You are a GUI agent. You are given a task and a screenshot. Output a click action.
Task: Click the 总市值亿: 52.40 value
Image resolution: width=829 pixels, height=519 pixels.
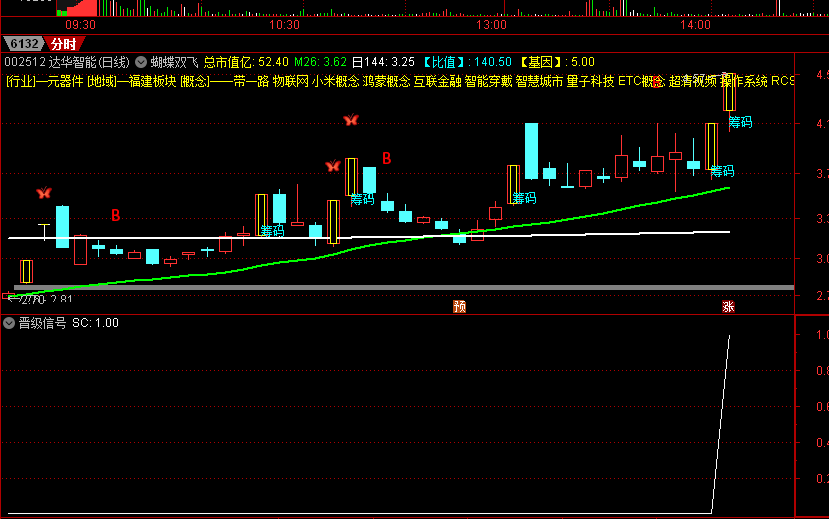coord(246,62)
